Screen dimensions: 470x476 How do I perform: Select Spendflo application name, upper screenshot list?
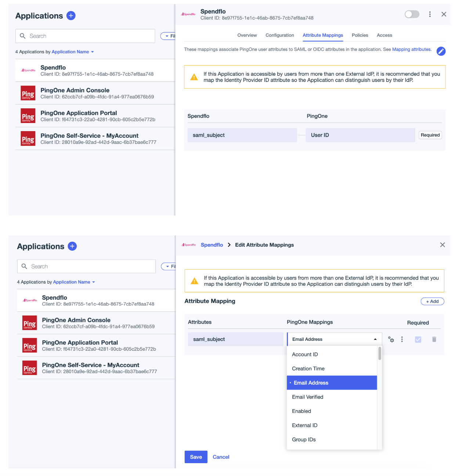click(x=53, y=68)
